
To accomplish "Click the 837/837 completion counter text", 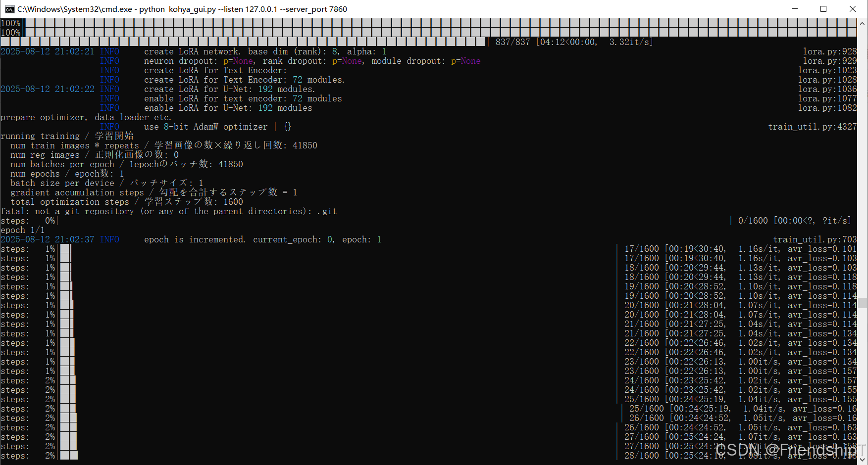I will pyautogui.click(x=512, y=42).
